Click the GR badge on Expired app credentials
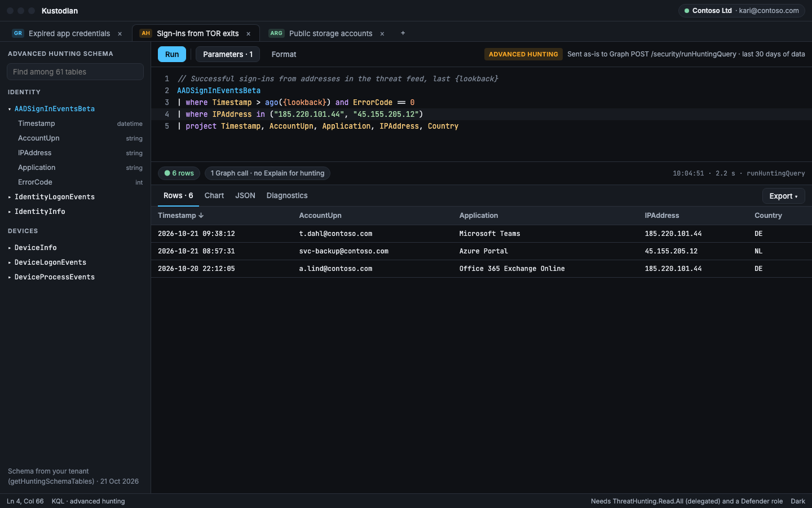This screenshot has height=508, width=812. click(18, 33)
